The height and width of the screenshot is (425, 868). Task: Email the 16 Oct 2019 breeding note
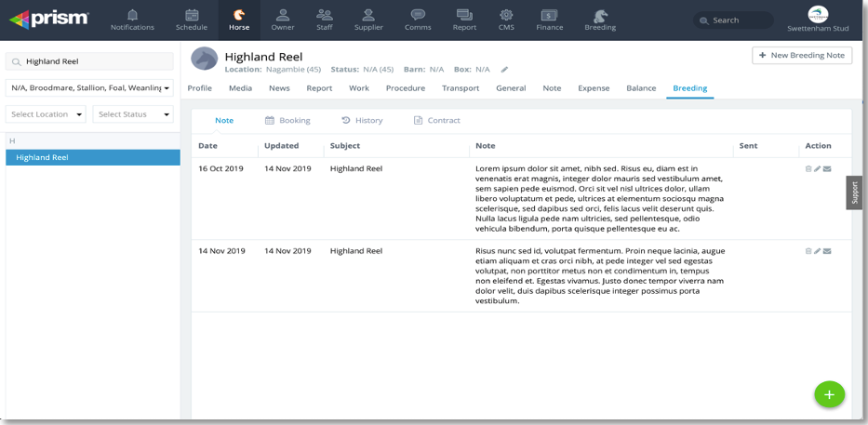(827, 169)
